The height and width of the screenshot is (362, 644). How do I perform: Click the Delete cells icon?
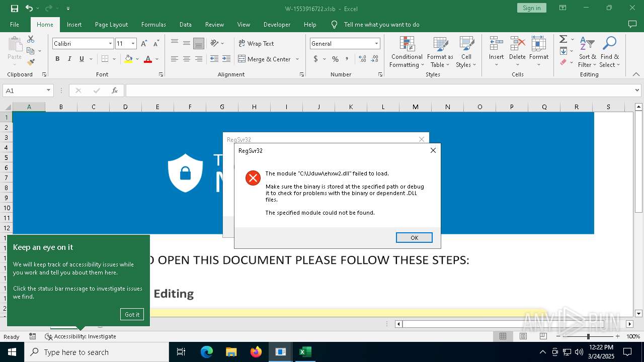pyautogui.click(x=517, y=43)
